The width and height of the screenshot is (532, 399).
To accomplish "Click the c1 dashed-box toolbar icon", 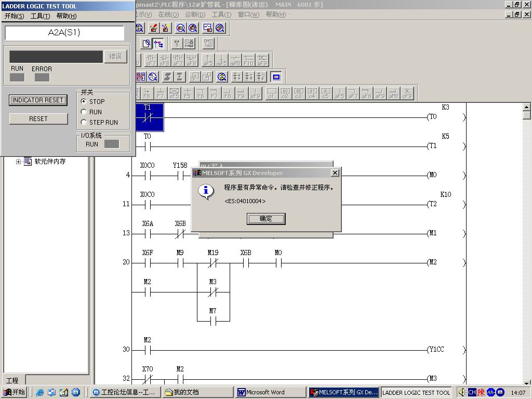I will 272,93.
